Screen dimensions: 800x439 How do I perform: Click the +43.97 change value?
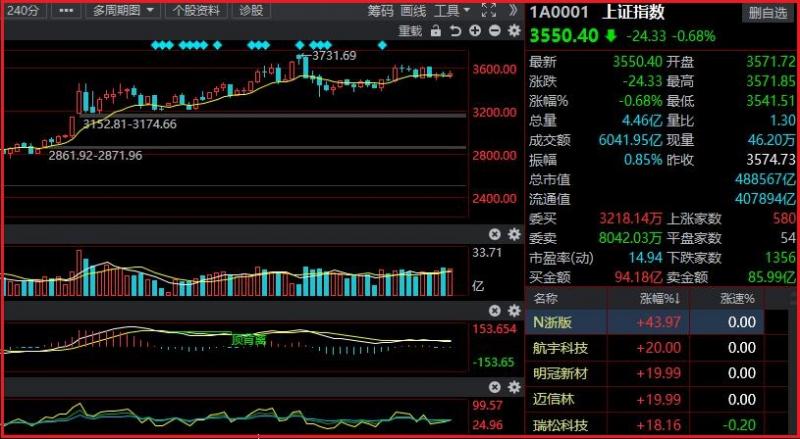pos(658,322)
